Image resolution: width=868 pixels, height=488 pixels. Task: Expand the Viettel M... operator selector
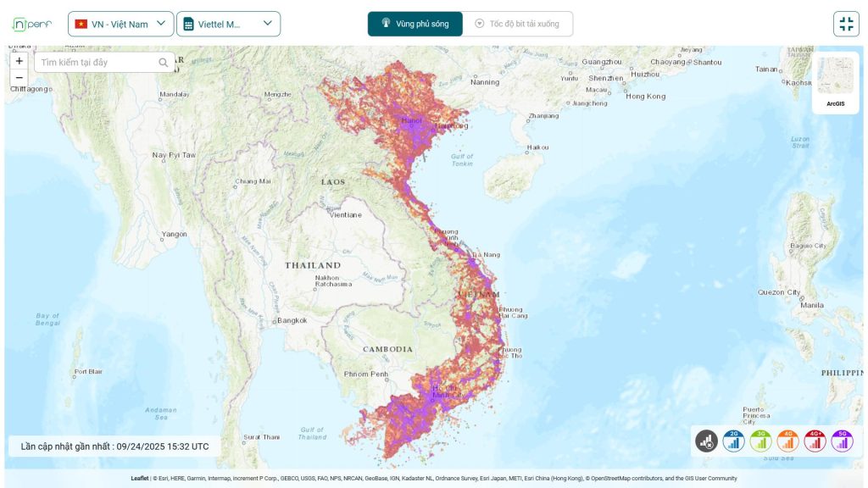click(x=230, y=24)
